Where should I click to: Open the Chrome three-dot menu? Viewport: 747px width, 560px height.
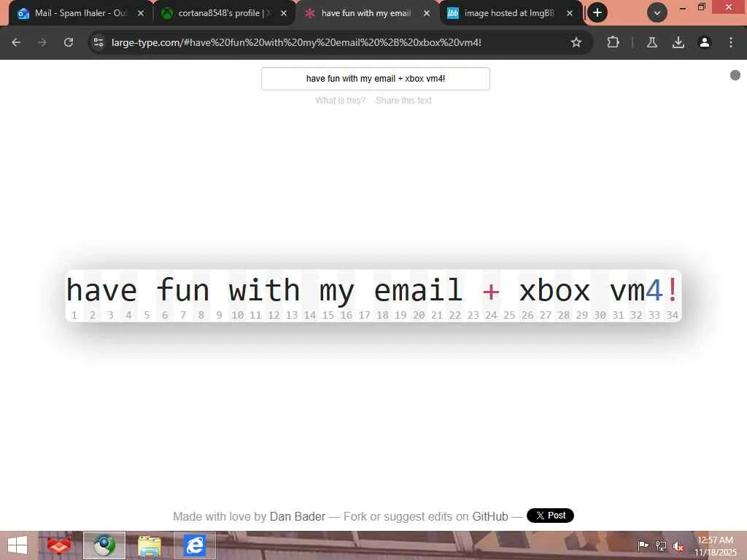pos(731,42)
